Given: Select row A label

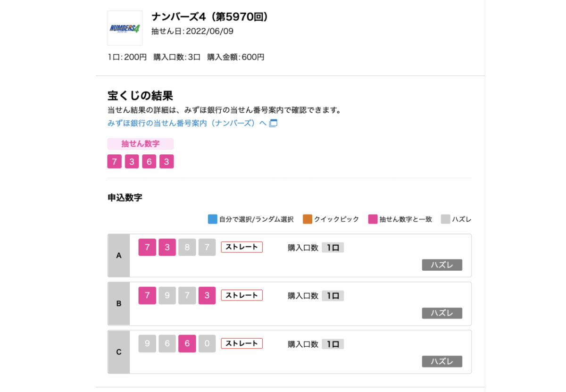Looking at the screenshot, I should point(119,256).
